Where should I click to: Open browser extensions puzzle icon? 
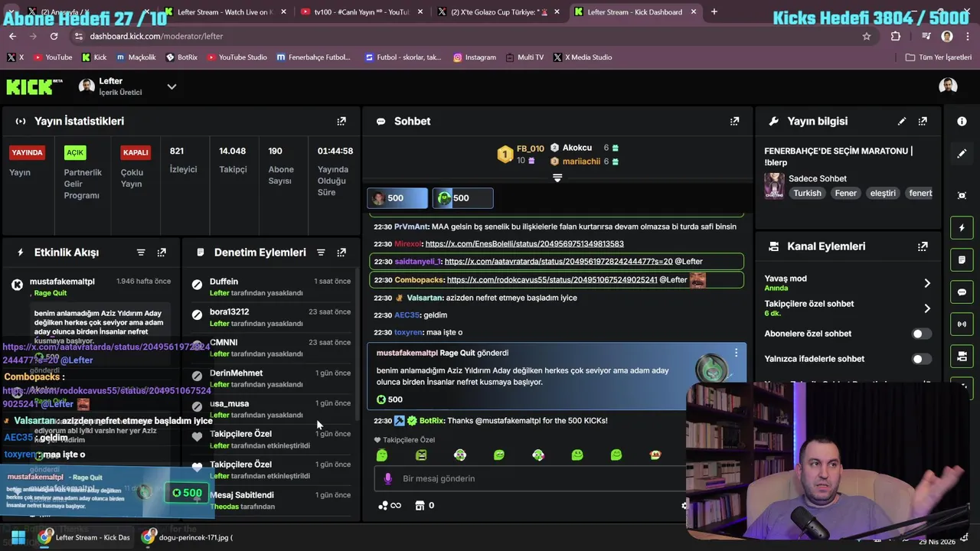896,36
